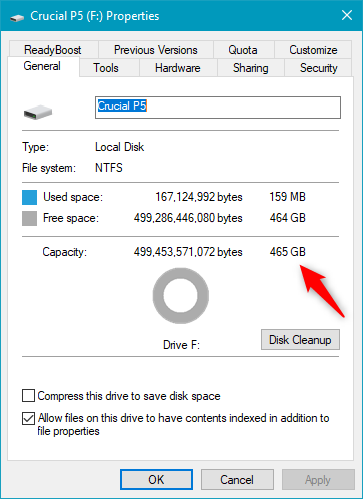The width and height of the screenshot is (363, 499).
Task: Click the '499,286,446,080 bytes' free space value
Action: click(188, 218)
